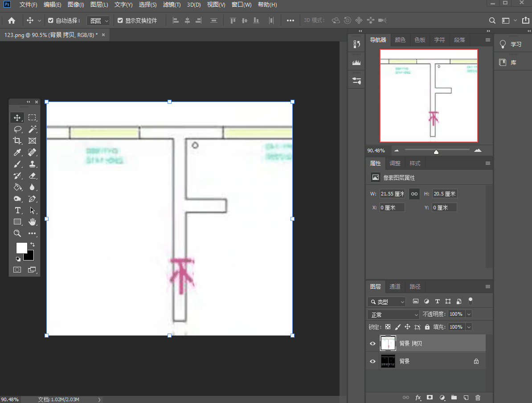Image resolution: width=532 pixels, height=403 pixels.
Task: Open the blend mode 正常 dropdown
Action: 393,315
